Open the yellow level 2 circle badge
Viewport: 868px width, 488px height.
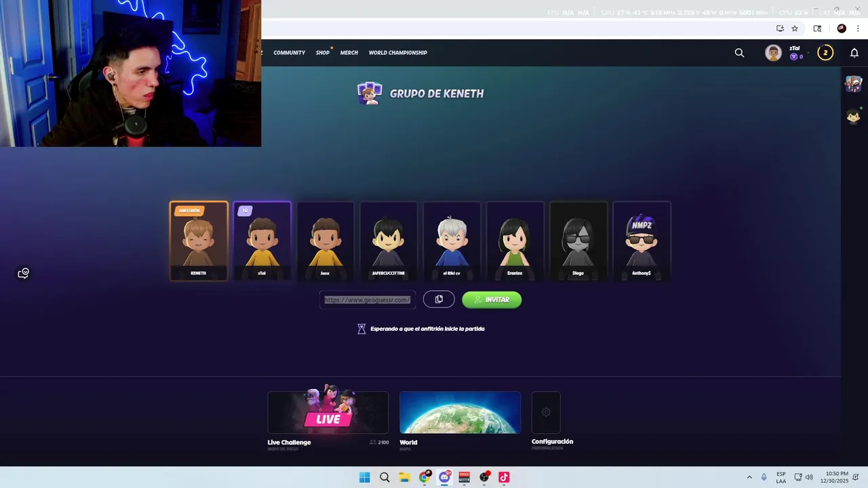click(825, 53)
